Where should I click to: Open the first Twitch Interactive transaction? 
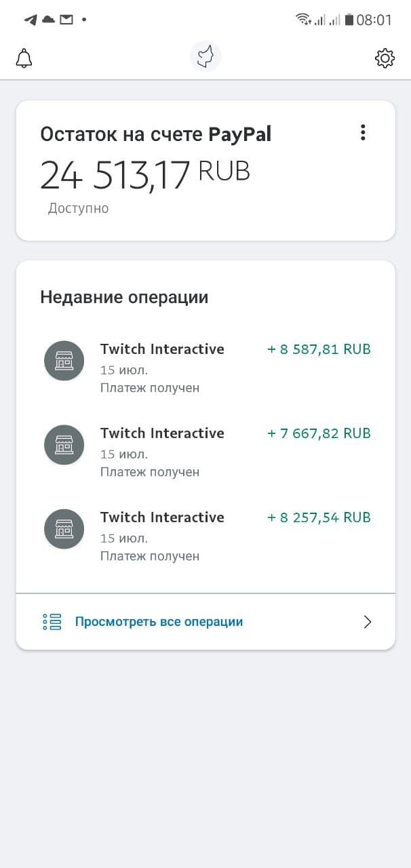click(162, 349)
